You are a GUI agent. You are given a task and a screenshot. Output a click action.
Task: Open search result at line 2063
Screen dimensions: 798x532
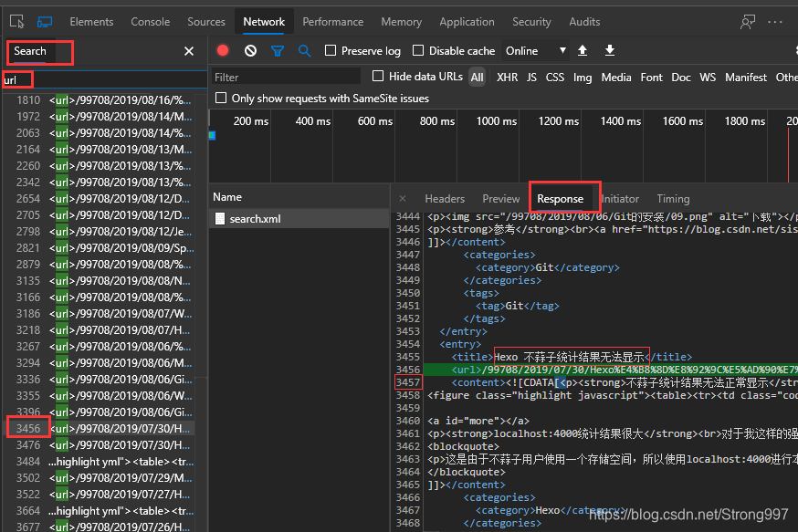click(x=99, y=132)
